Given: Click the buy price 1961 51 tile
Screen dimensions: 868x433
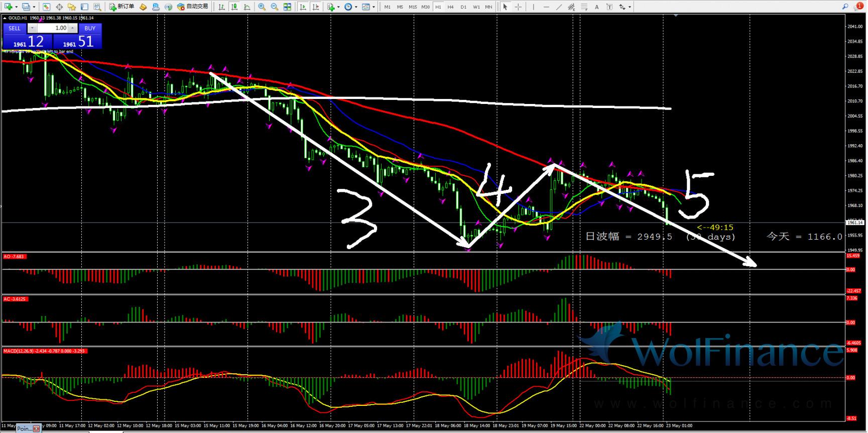Looking at the screenshot, I should (77, 42).
